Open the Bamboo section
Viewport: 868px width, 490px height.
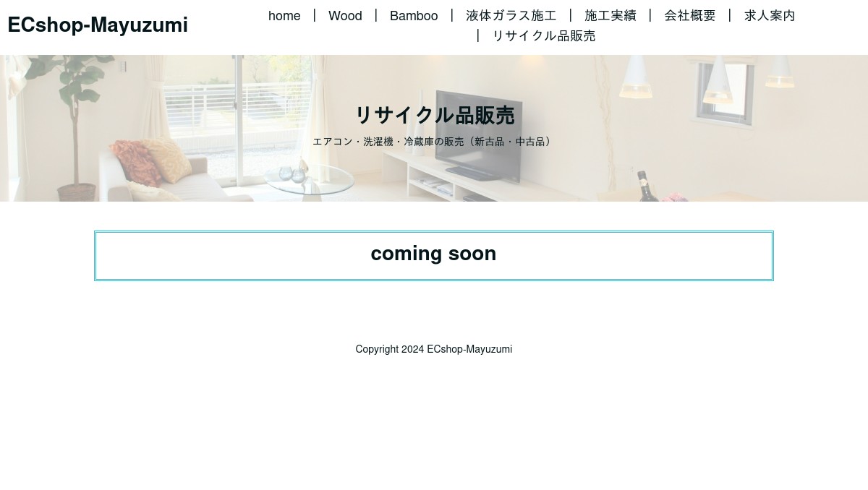414,16
